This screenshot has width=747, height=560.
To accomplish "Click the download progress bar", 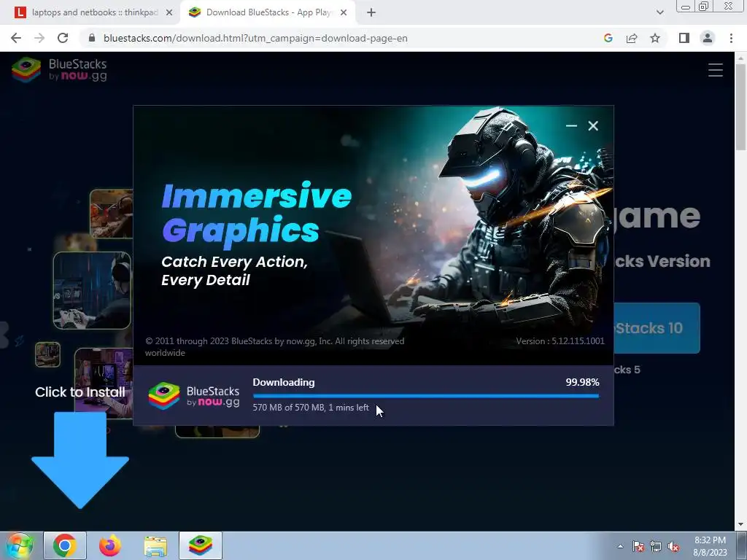I will [426, 396].
